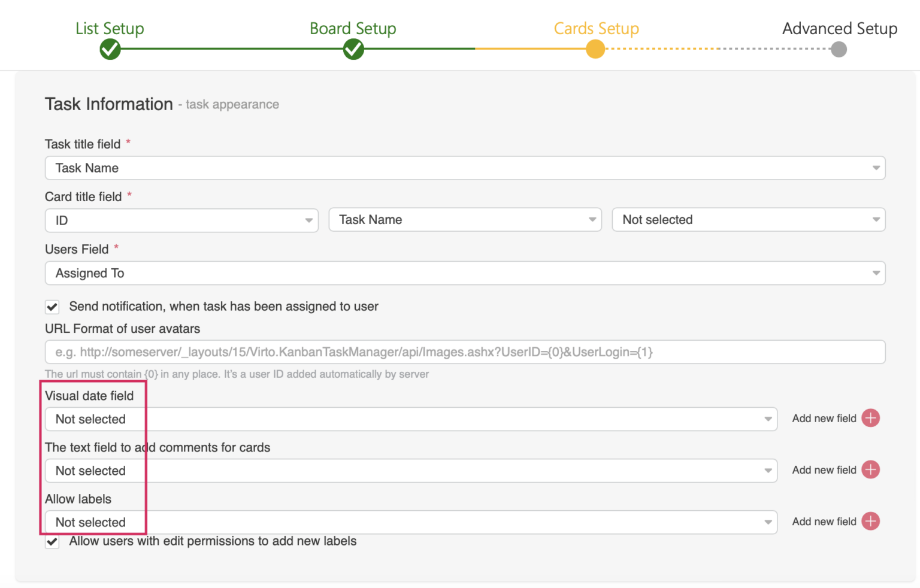Click the URL Format of user avatars input
Screen dimensions: 920x588
click(465, 352)
